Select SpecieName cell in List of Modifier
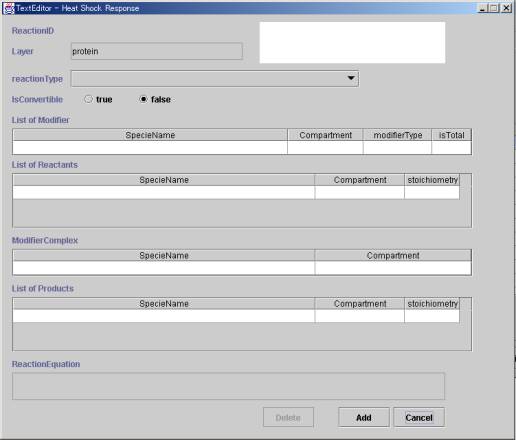This screenshot has width=516, height=440. (150, 148)
